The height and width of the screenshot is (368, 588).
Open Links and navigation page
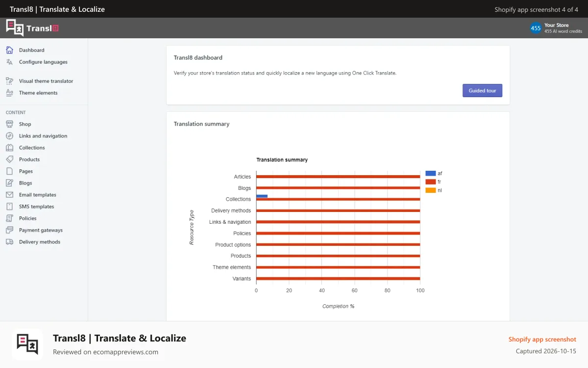tap(43, 136)
